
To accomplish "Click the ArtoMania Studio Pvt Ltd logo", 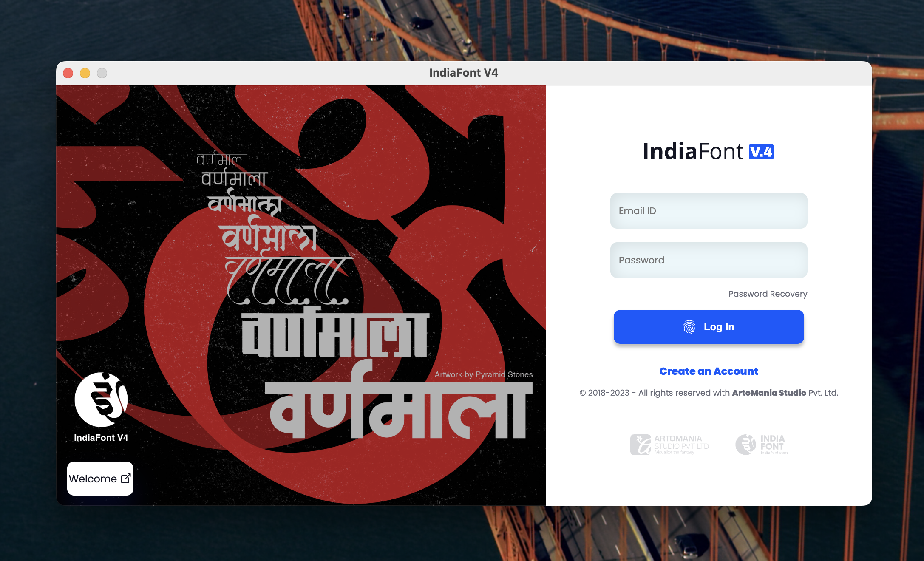I will [669, 445].
